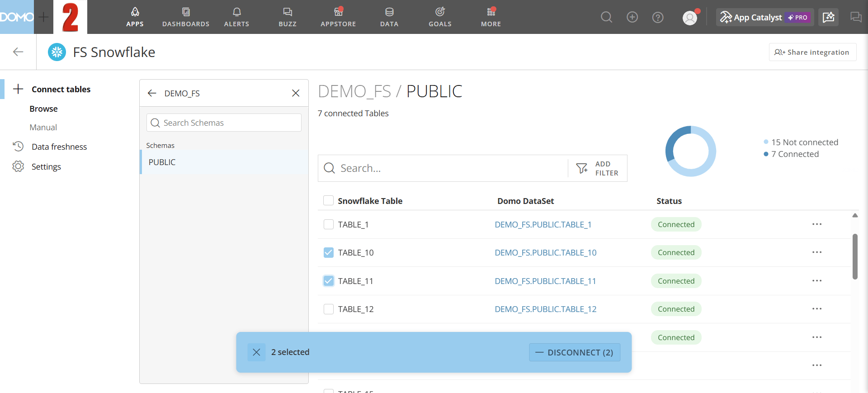
Task: Go to Dashboards
Action: tap(186, 17)
